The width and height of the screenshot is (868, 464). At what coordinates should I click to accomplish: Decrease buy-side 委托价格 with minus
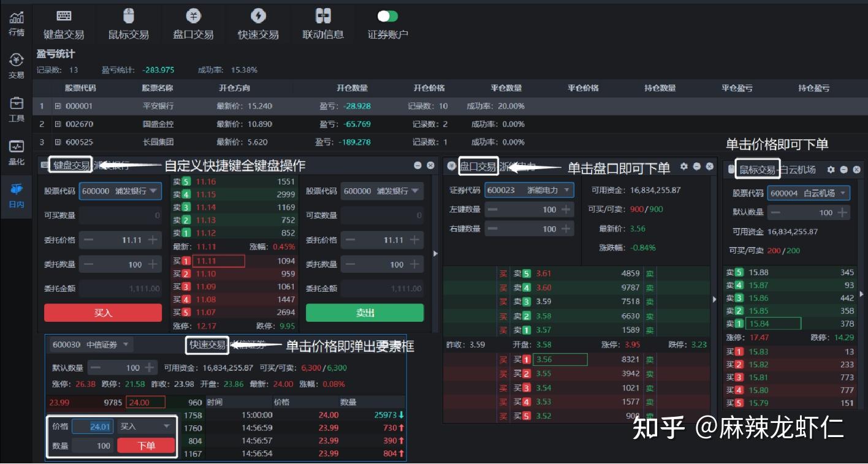(x=89, y=240)
